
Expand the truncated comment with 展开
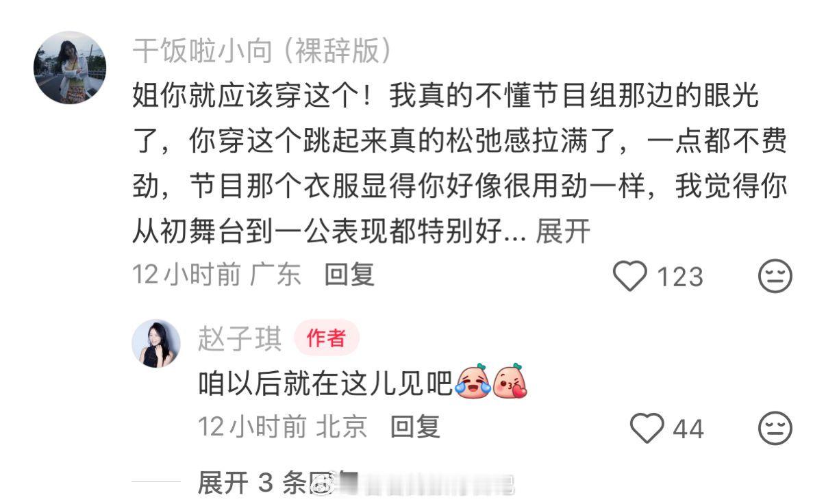(563, 232)
